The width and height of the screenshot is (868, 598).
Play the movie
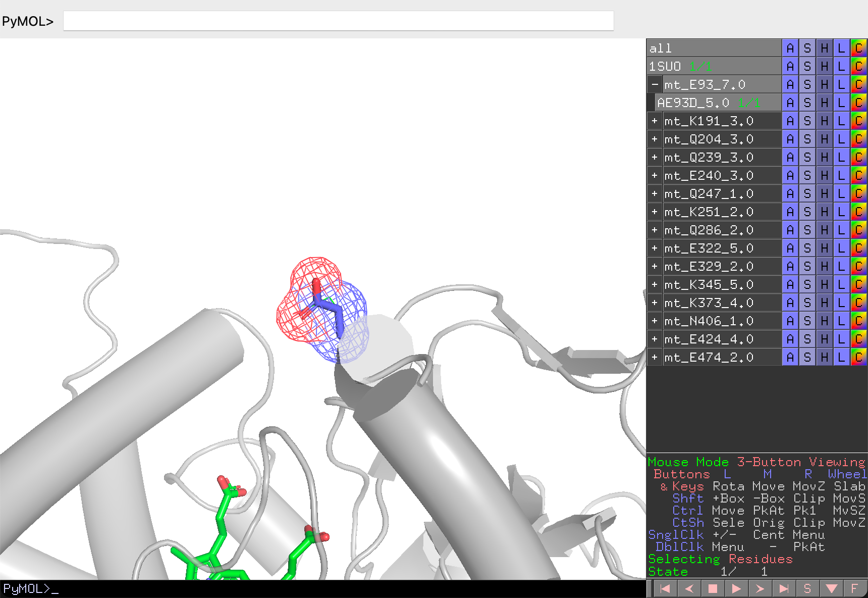(736, 588)
